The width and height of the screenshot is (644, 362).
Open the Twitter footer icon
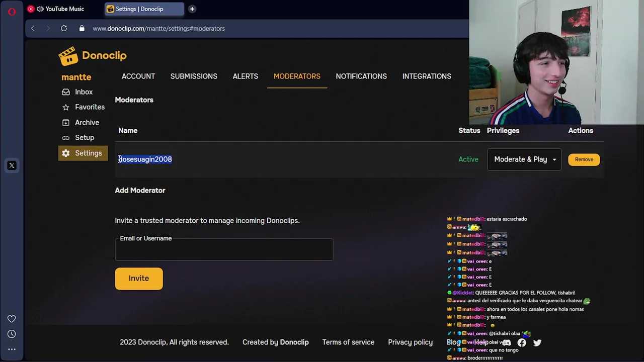(x=537, y=342)
